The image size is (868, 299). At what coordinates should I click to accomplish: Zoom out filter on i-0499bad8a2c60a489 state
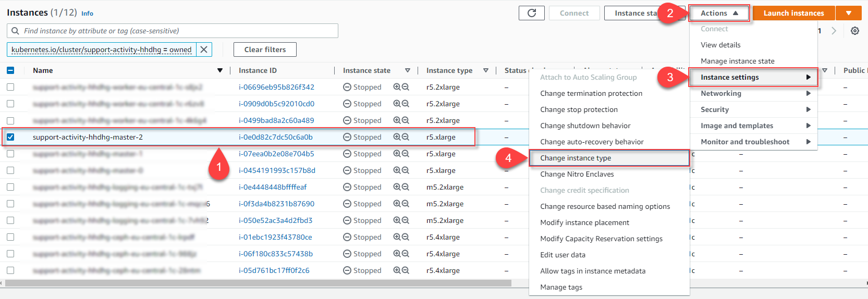406,120
